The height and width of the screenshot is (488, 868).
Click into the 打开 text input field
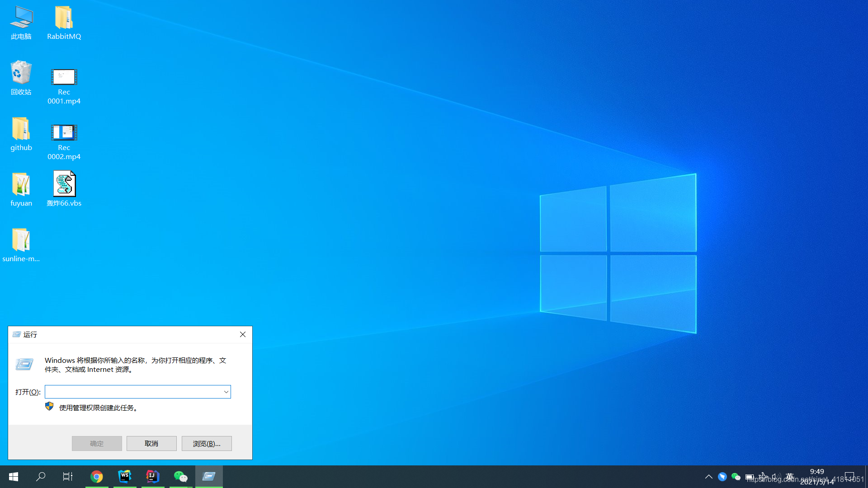(x=133, y=392)
